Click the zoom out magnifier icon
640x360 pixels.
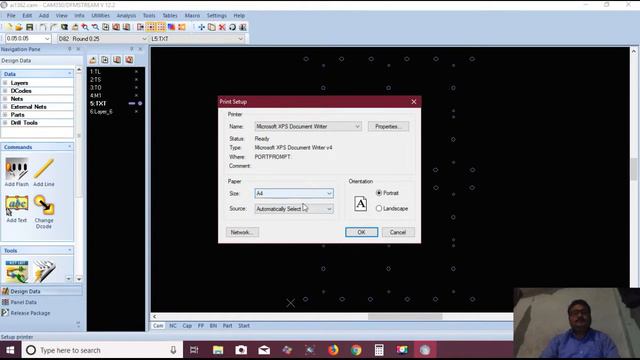point(95,27)
